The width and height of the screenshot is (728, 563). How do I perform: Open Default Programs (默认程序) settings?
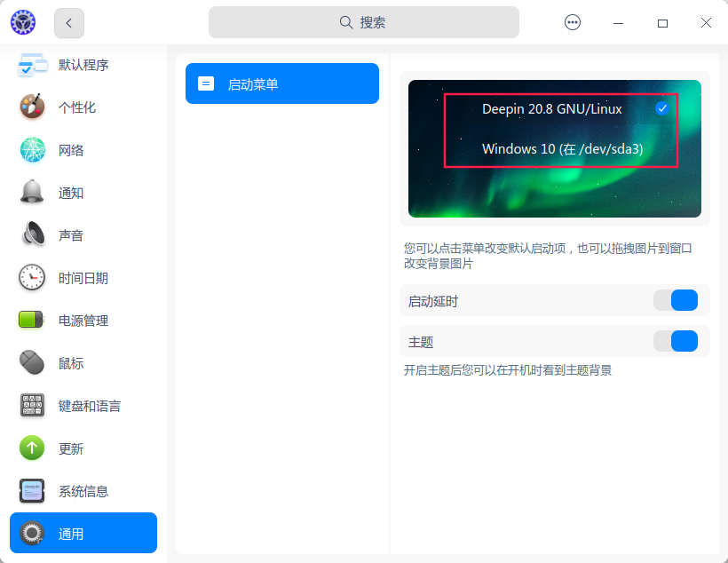point(83,65)
